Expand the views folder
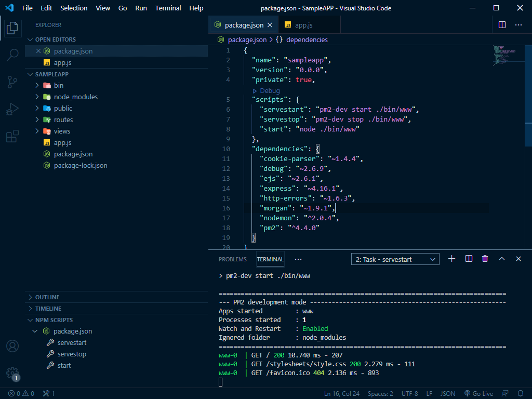Viewport: 532px width, 399px height. click(x=37, y=131)
